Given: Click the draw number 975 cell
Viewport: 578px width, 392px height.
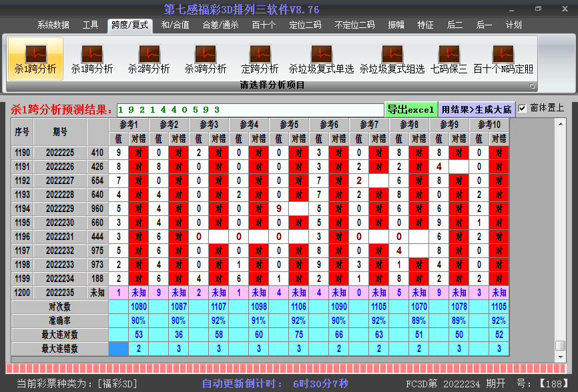Looking at the screenshot, I should [97, 251].
